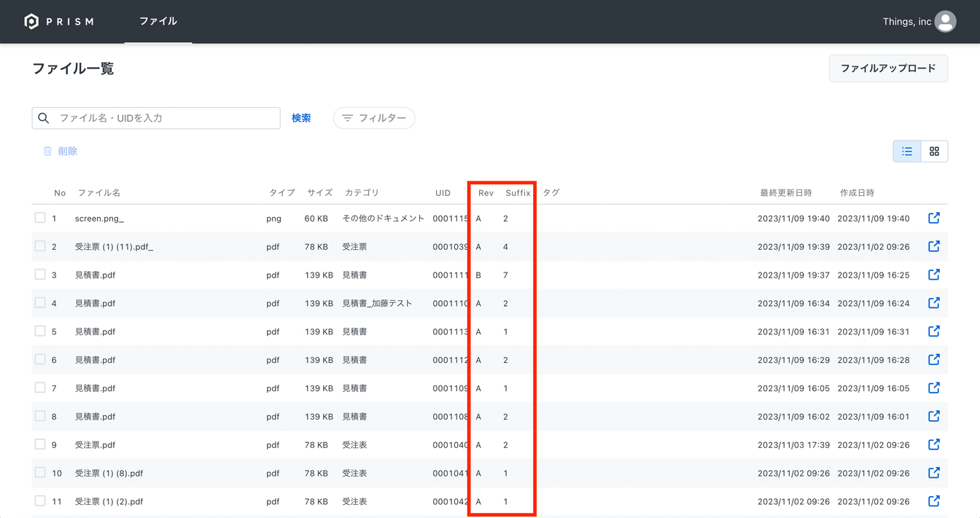Switch to list view layout
980x518 pixels.
coord(907,152)
